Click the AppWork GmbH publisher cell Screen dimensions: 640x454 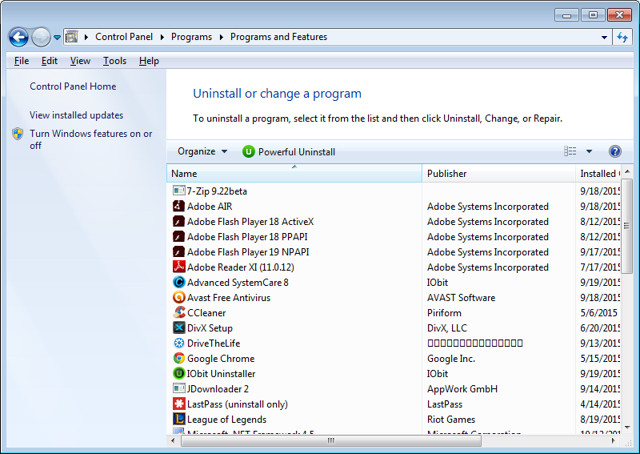[x=462, y=389]
